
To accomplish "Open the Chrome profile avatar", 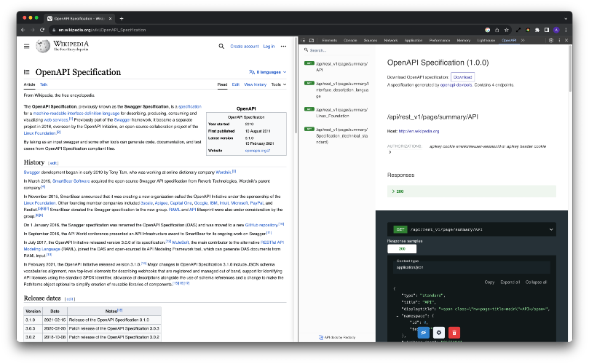I will click(556, 30).
